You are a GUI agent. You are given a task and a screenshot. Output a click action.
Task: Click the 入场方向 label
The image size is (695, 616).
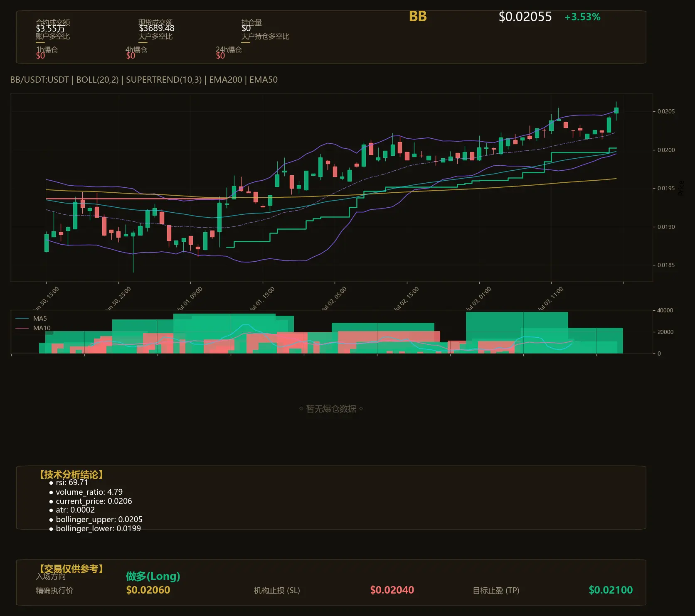(x=51, y=577)
